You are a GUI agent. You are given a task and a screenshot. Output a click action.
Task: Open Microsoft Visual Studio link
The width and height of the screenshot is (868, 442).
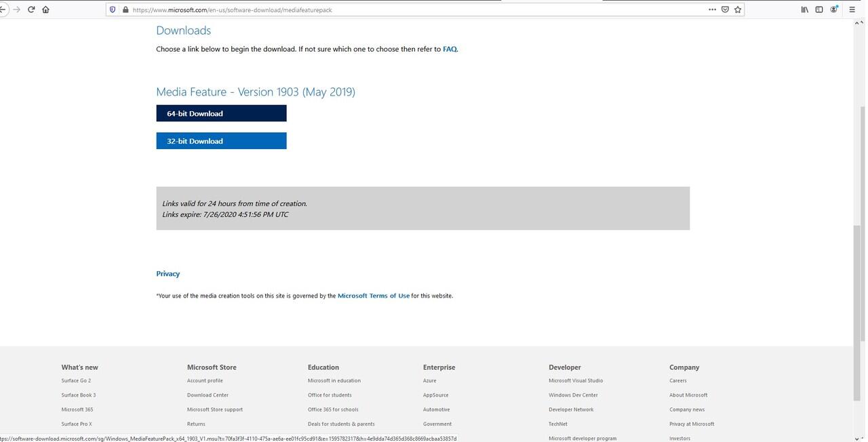(576, 381)
